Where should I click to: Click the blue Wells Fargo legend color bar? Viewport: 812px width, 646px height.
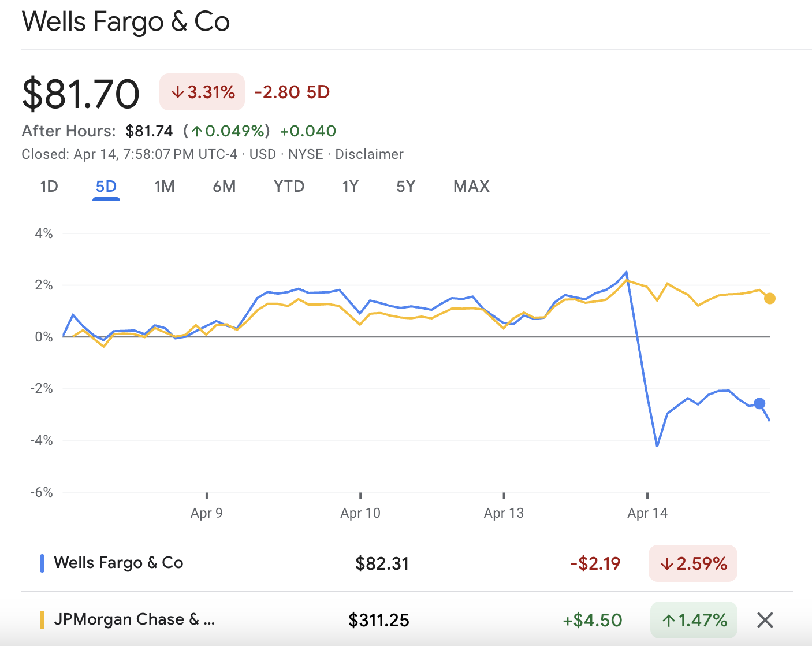point(42,562)
